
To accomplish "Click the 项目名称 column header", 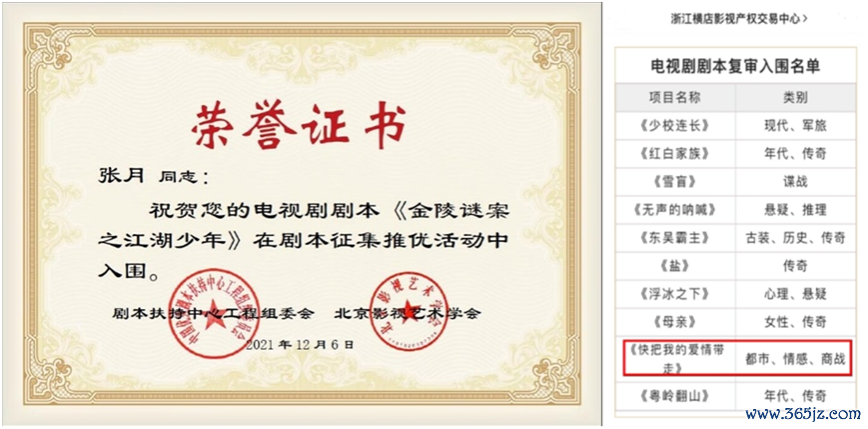I will (675, 98).
